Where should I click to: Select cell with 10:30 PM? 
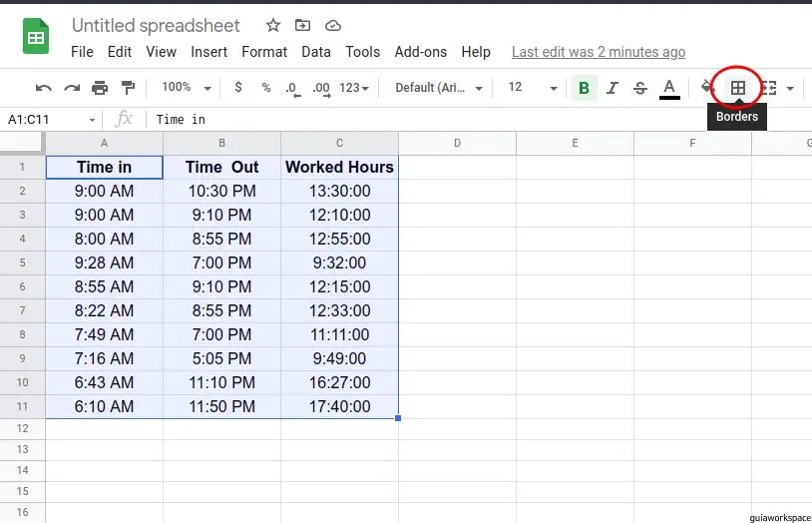pyautogui.click(x=221, y=191)
